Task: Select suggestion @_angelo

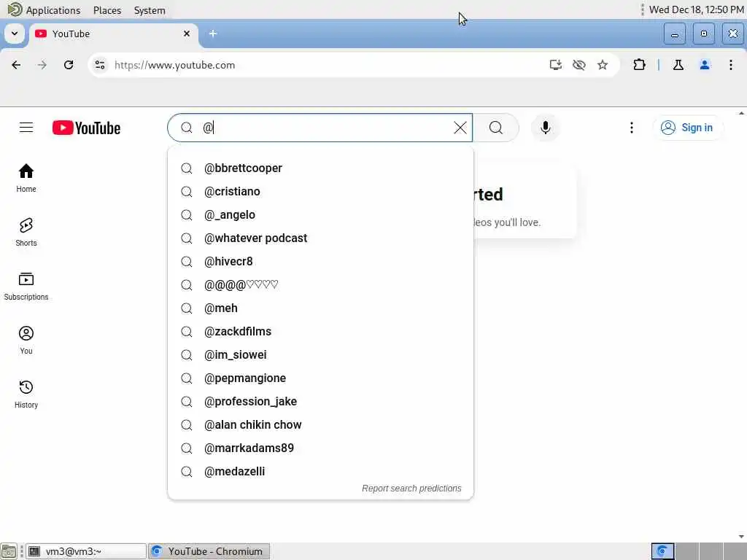Action: (321, 215)
